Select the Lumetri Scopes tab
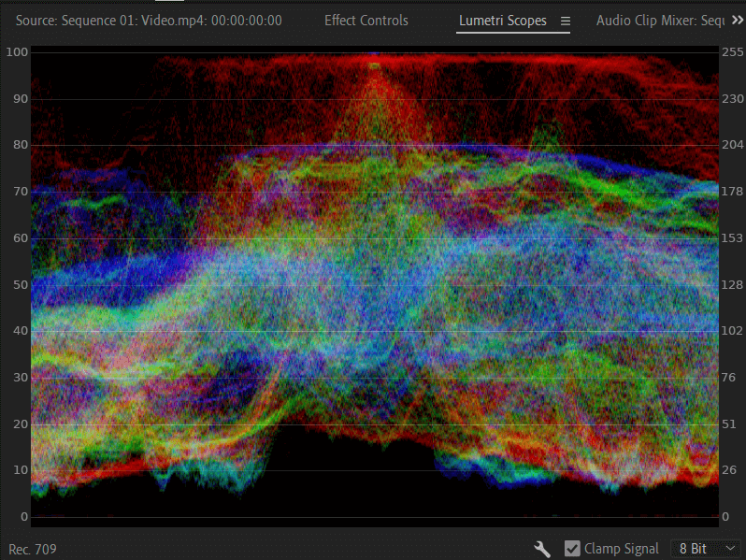 [x=502, y=21]
